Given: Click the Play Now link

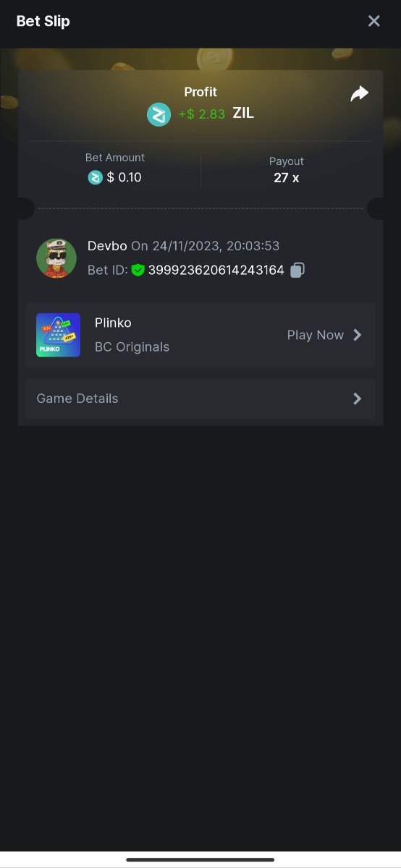Looking at the screenshot, I should click(x=316, y=335).
